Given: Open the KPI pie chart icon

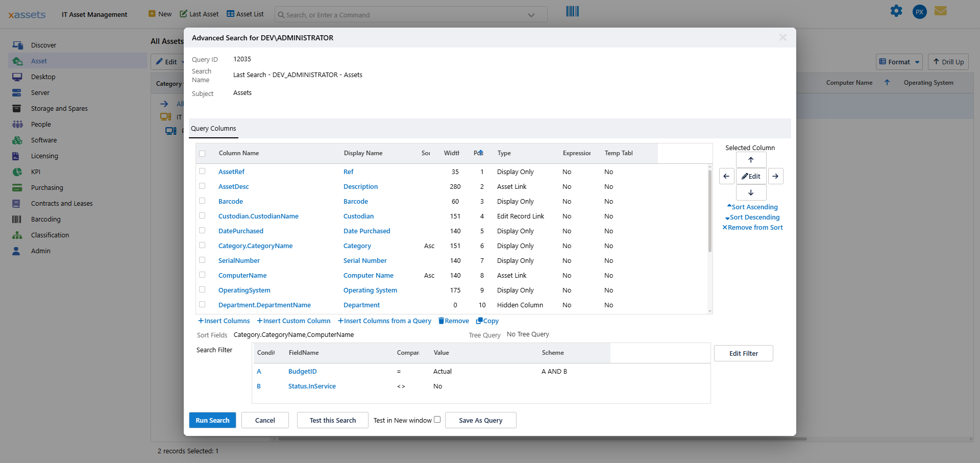Looking at the screenshot, I should (x=17, y=172).
